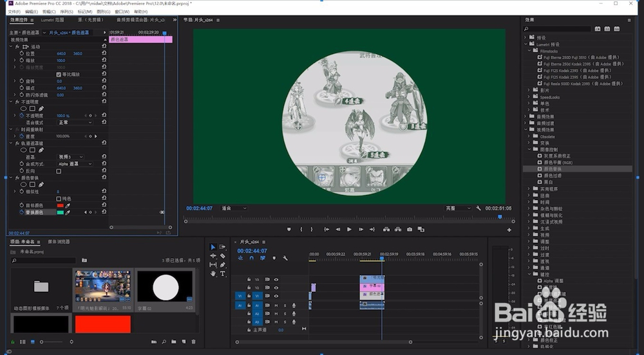Screen dimensions: 644x355
Task: Check the 纯色 solid color checkbox
Action: [x=59, y=199]
